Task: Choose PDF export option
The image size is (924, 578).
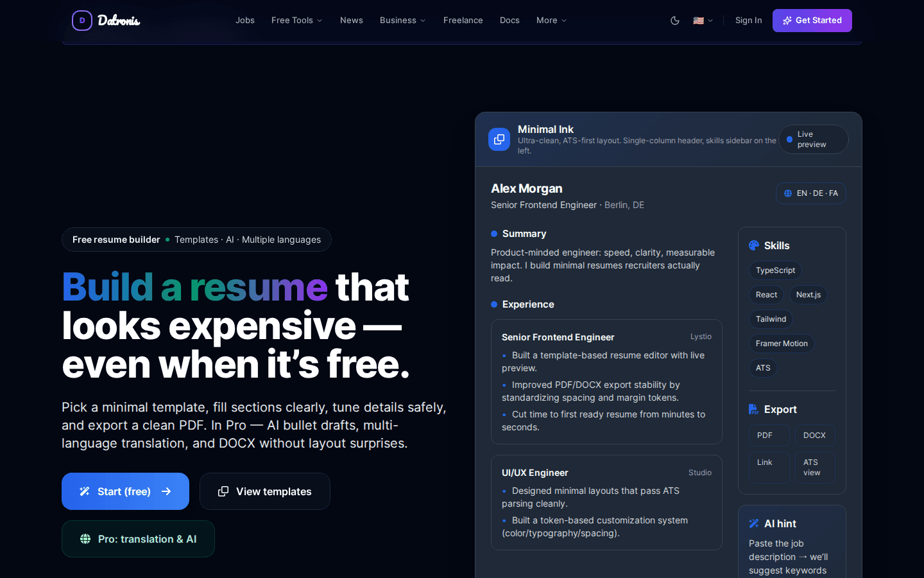Action: (769, 435)
